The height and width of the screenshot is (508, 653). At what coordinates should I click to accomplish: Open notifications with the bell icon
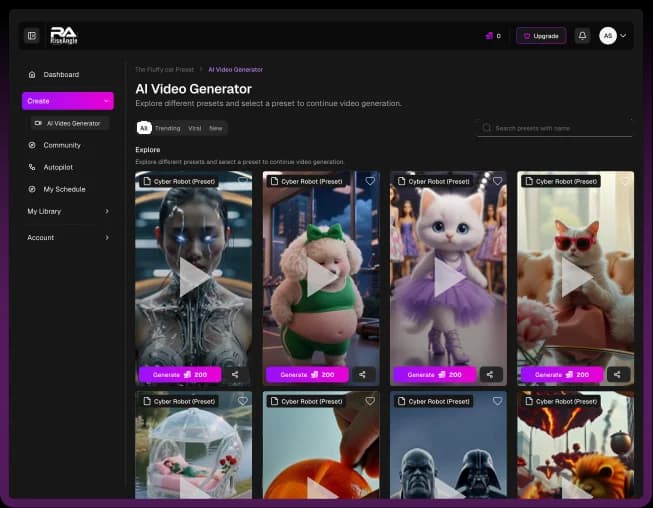582,36
